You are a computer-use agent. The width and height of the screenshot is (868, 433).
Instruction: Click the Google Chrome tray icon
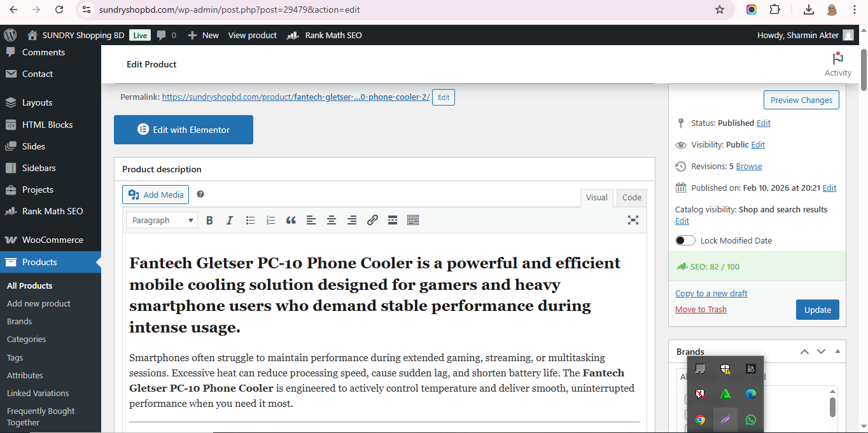(x=700, y=420)
